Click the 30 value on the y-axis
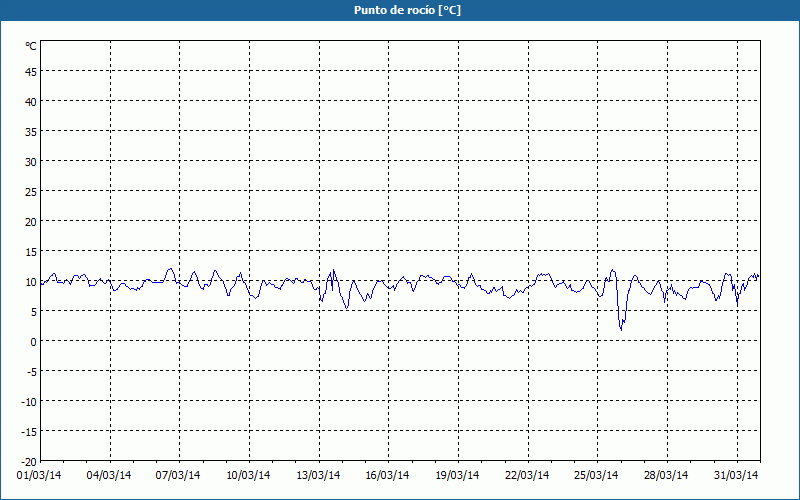The image size is (800, 500). click(31, 162)
